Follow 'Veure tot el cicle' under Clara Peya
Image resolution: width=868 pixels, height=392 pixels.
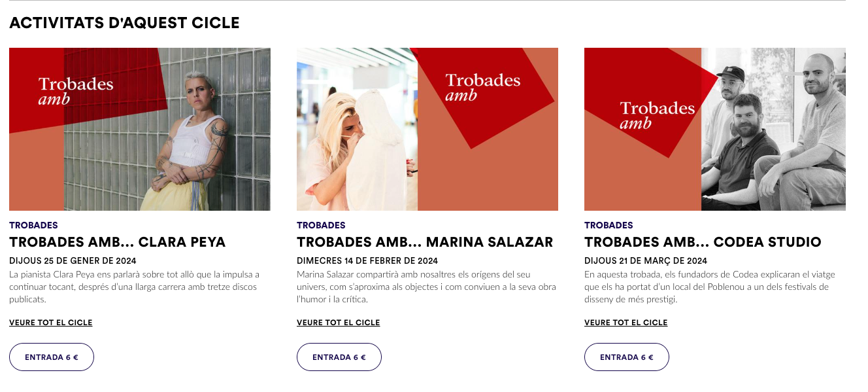[x=51, y=323]
